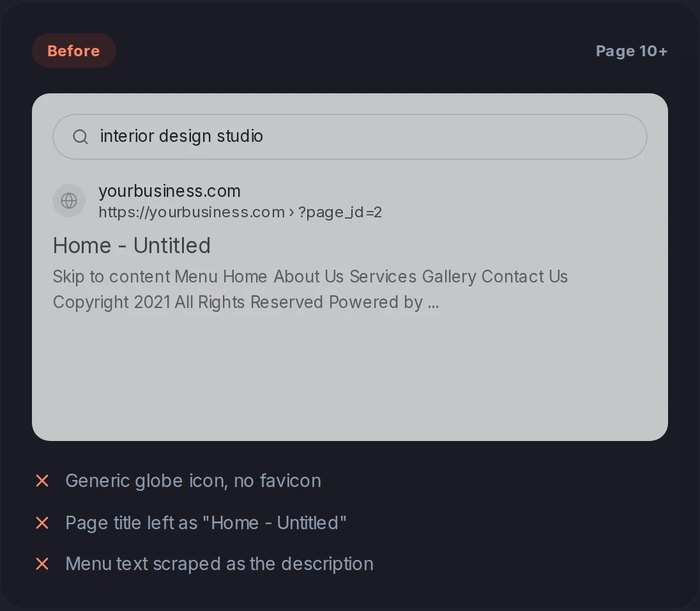Screen dimensions: 700x611
Task: Click the X beside globe icon note
Action: (x=42, y=481)
